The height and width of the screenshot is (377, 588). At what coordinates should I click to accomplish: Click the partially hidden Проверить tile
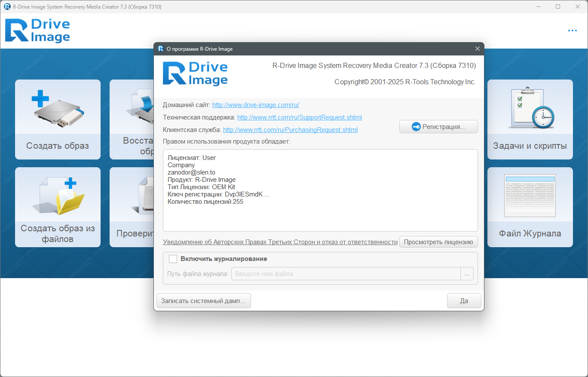[132, 207]
